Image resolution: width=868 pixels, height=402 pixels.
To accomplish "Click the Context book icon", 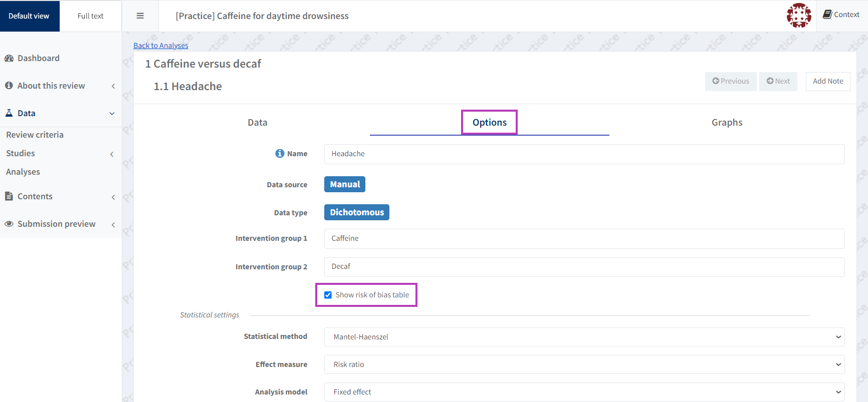I will pyautogui.click(x=827, y=15).
